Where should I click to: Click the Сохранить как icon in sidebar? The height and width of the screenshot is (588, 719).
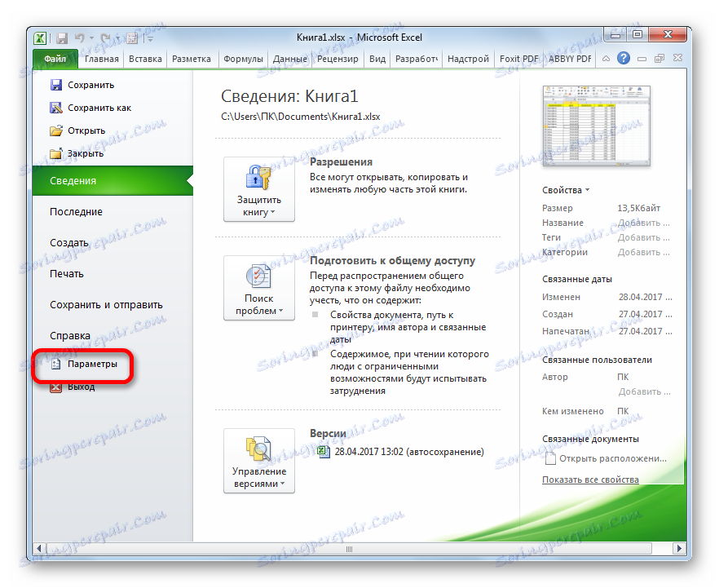(x=56, y=108)
